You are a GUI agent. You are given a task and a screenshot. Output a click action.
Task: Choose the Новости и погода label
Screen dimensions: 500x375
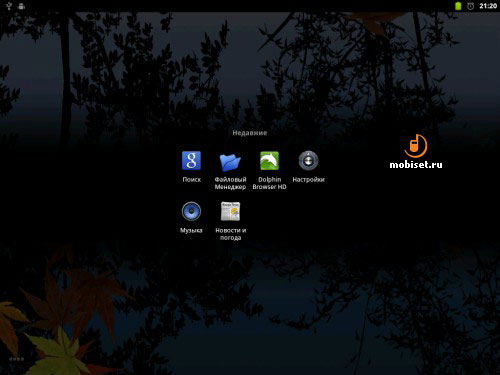tap(231, 234)
